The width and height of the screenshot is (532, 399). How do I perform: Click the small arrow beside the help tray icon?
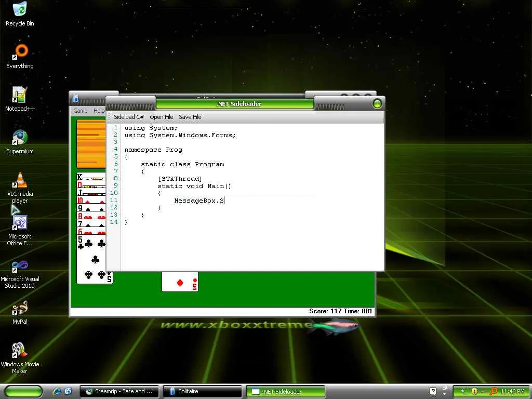(444, 394)
